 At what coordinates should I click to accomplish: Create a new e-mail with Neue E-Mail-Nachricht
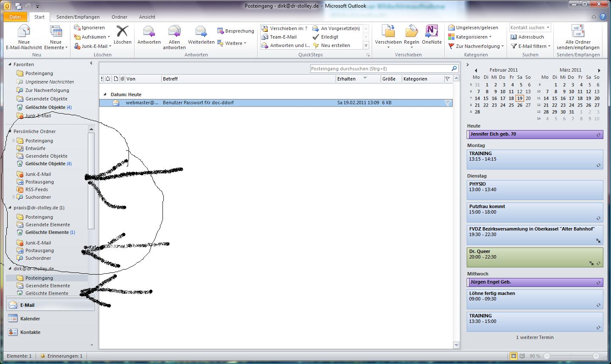tap(24, 37)
